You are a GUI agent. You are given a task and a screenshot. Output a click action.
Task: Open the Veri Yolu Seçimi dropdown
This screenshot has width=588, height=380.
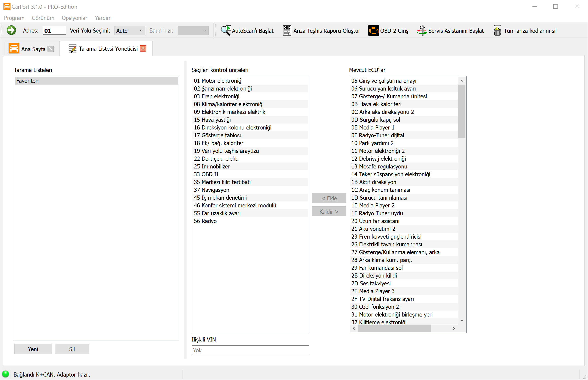point(129,31)
